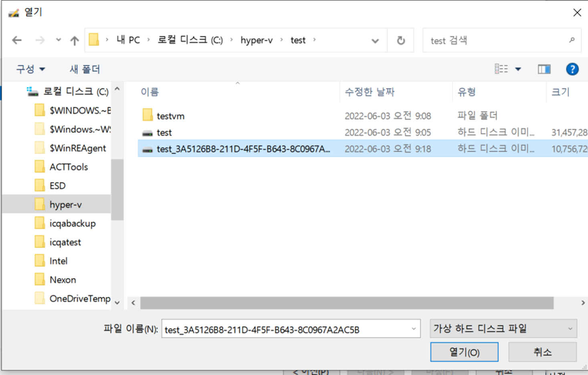The width and height of the screenshot is (588, 375).
Task: Sort by 수정한 날짜 column header
Action: (x=370, y=92)
